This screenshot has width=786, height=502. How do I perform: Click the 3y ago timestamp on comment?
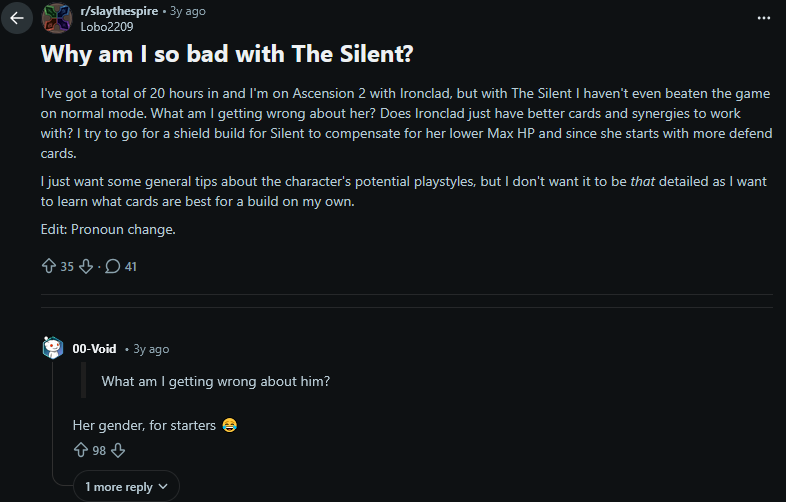pyautogui.click(x=151, y=349)
